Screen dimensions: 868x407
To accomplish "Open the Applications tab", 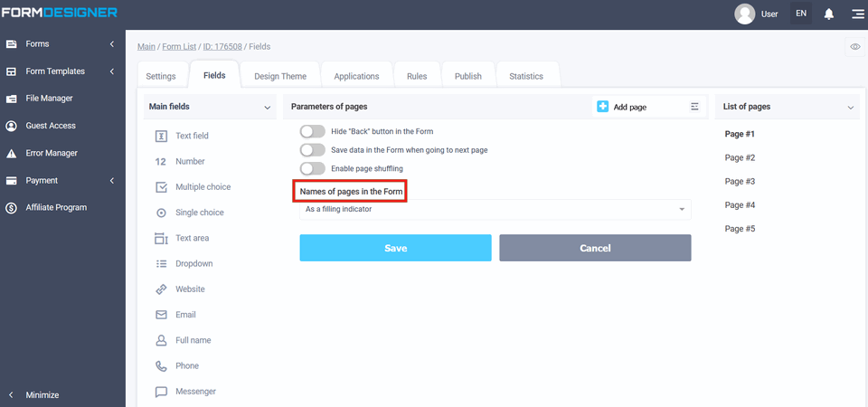I will click(x=356, y=76).
